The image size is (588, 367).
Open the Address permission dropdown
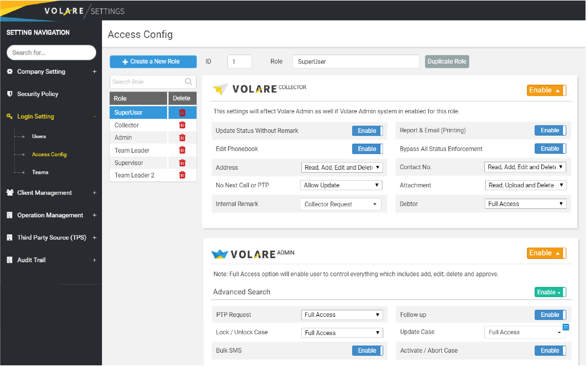point(343,168)
